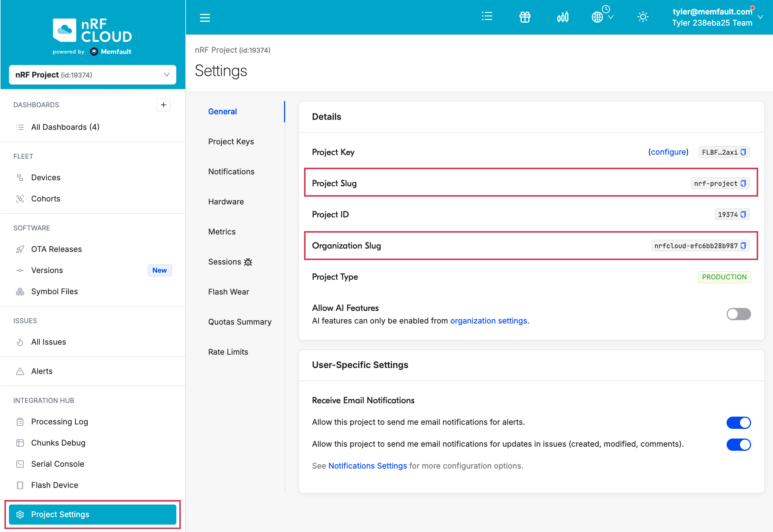Click the candlestick chart icon in header
773x532 pixels.
click(563, 17)
